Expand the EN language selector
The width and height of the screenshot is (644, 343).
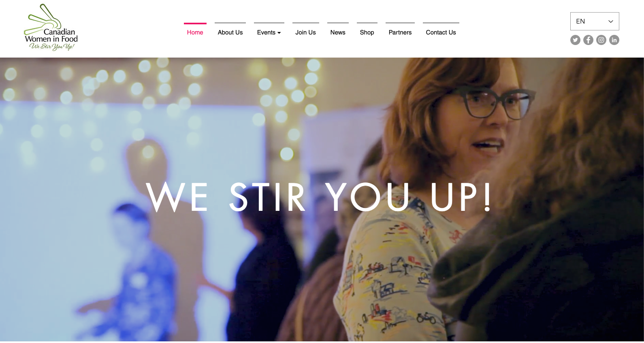(595, 21)
